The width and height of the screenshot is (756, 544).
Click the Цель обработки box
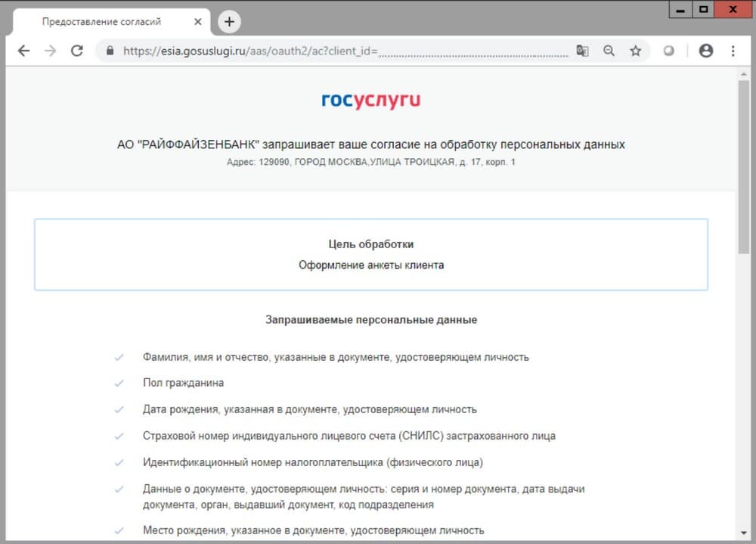(370, 254)
